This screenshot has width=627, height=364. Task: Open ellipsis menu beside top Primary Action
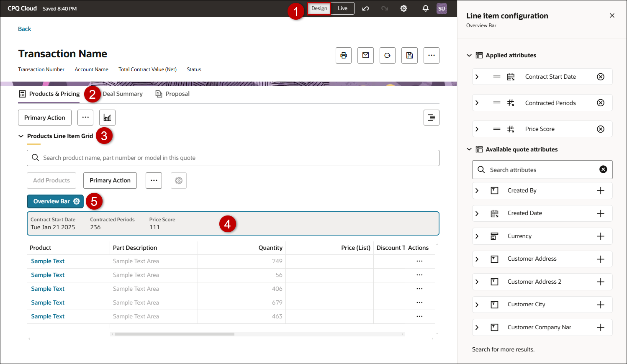point(85,118)
